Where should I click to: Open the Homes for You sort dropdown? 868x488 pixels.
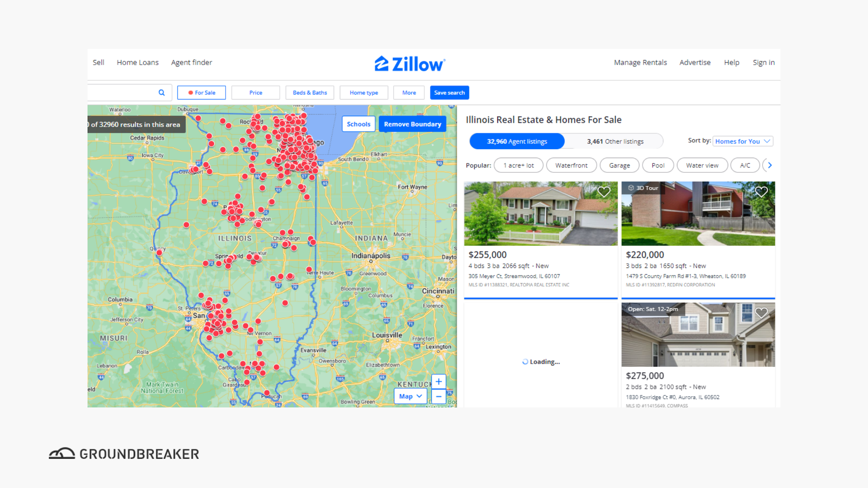point(743,141)
